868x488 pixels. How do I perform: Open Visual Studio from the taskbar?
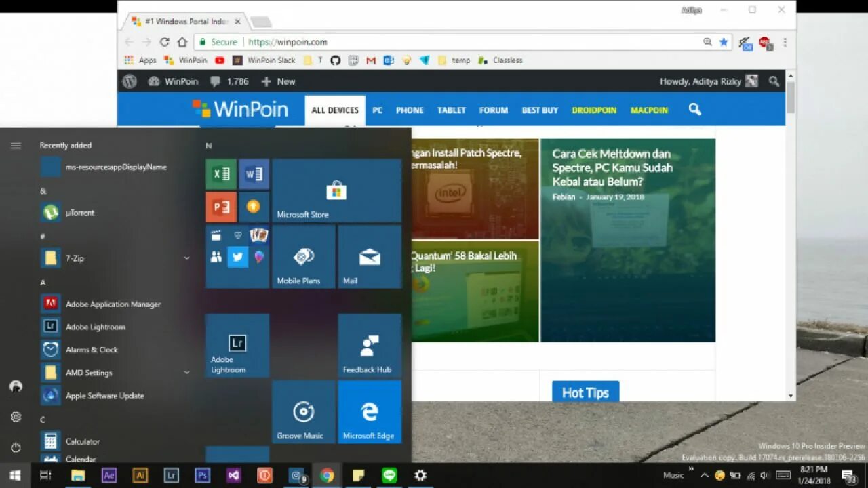click(x=233, y=475)
